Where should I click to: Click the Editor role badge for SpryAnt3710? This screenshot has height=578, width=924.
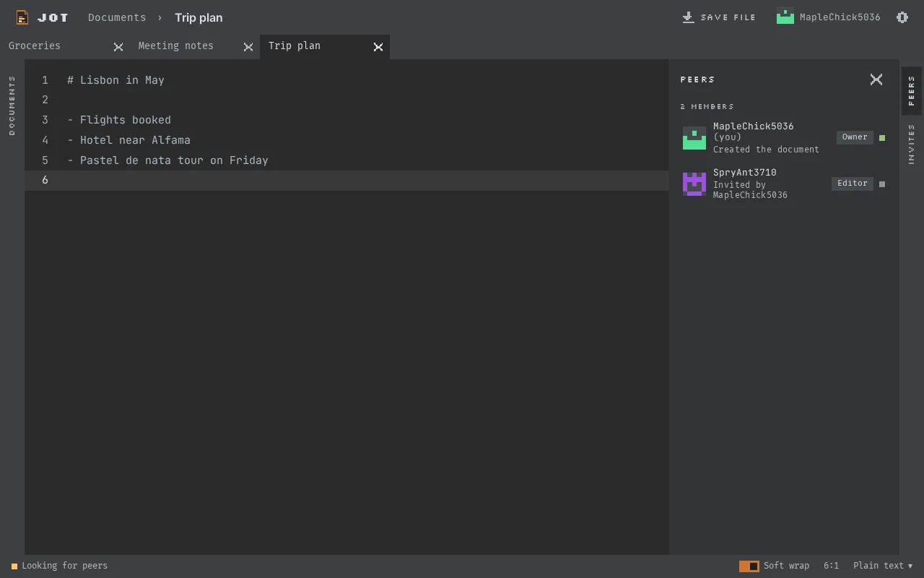tap(853, 184)
